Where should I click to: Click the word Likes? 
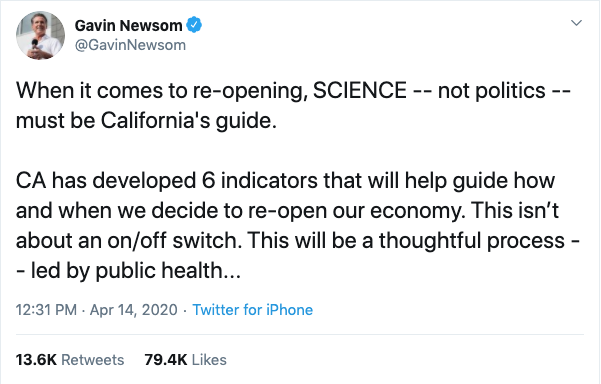(x=209, y=360)
